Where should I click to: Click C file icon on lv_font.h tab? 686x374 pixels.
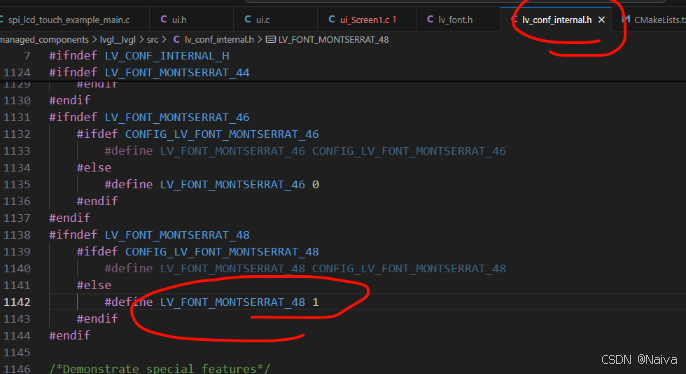[430, 19]
